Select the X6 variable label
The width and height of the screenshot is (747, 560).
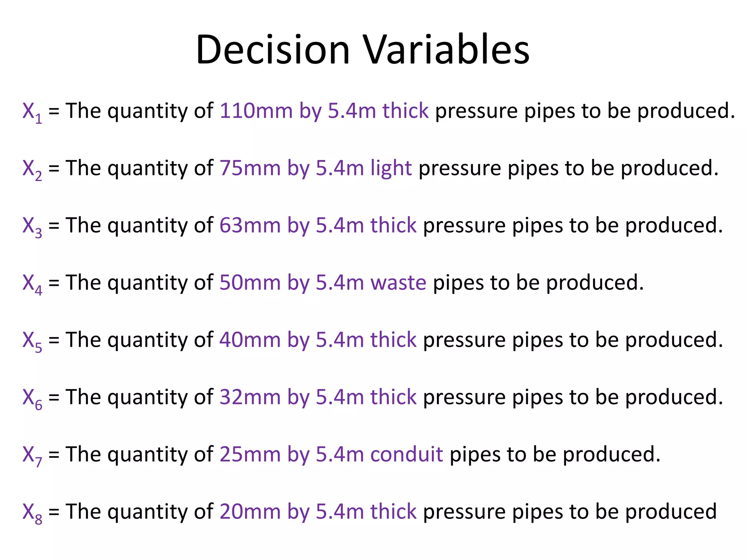32,398
